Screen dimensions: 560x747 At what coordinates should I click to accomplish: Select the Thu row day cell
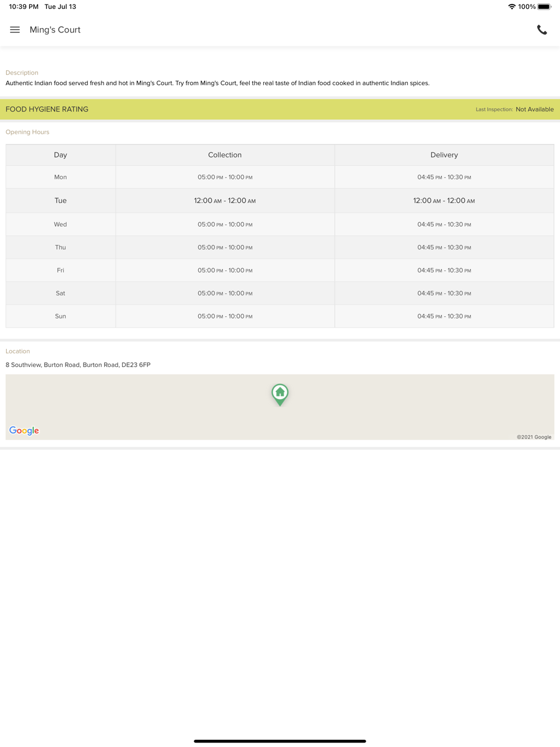tap(60, 248)
